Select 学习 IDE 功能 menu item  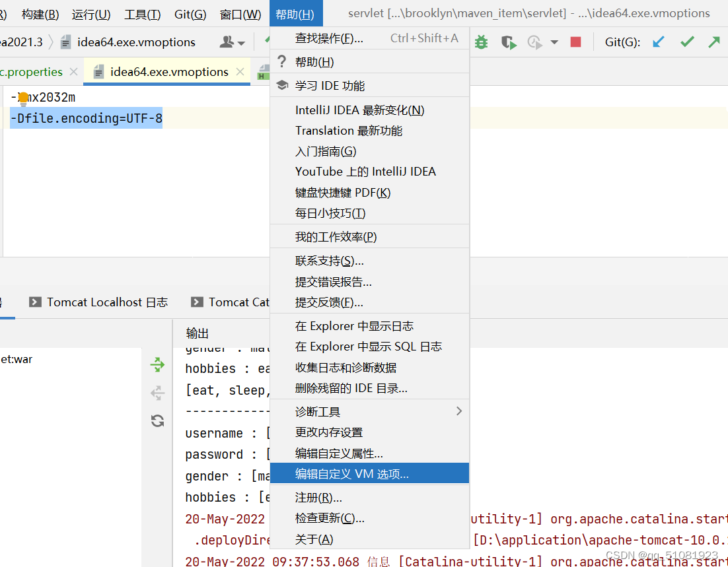369,85
